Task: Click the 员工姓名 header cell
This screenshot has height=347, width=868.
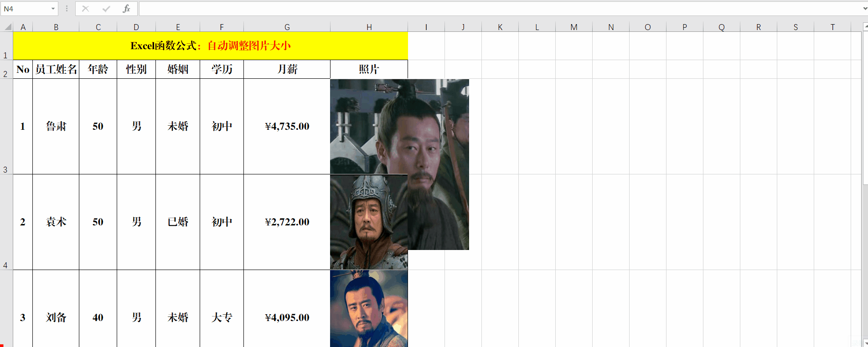Action: coord(56,69)
